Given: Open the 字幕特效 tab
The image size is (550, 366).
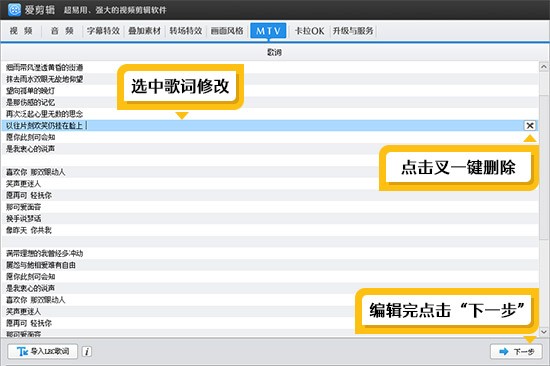Looking at the screenshot, I should [103, 31].
